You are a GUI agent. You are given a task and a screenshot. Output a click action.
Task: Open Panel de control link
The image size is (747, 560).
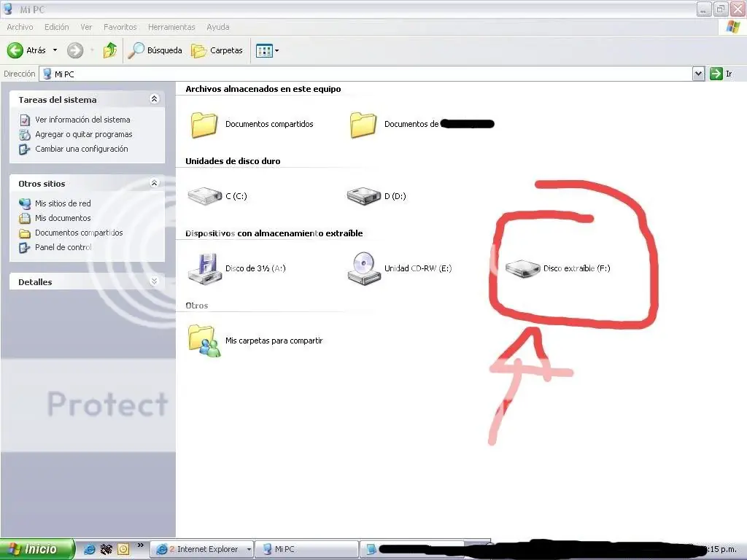coord(63,247)
